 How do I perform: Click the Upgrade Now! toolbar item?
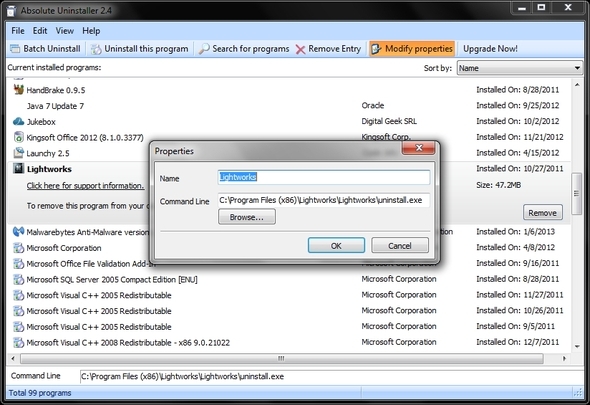(x=490, y=49)
